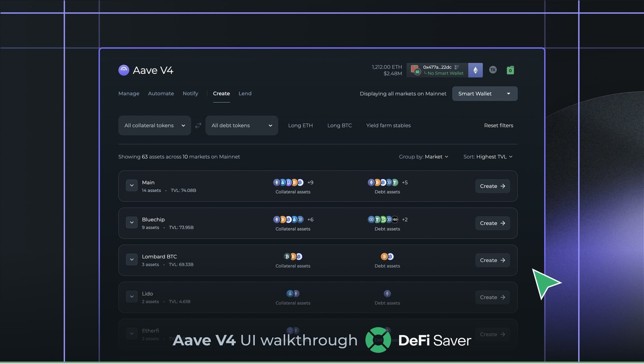Click Create button for Bluechip market
Screen dimensions: 644x363
click(x=492, y=223)
